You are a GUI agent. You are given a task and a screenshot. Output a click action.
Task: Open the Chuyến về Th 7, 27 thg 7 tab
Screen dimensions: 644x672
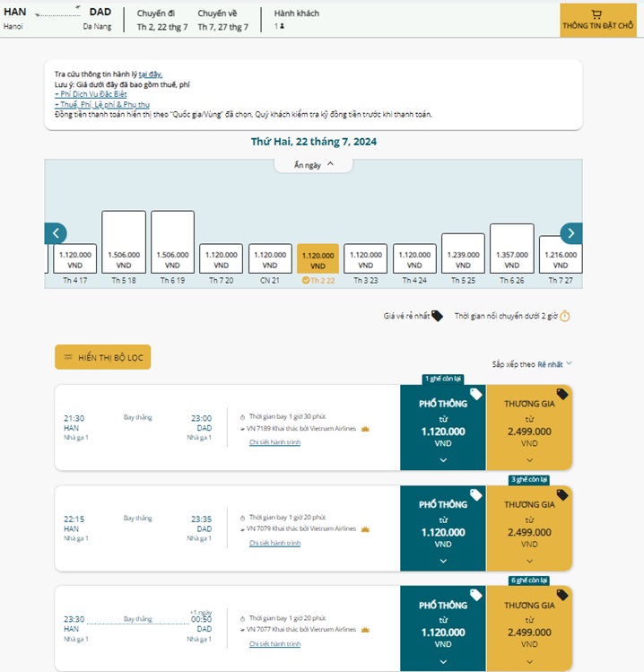(222, 20)
